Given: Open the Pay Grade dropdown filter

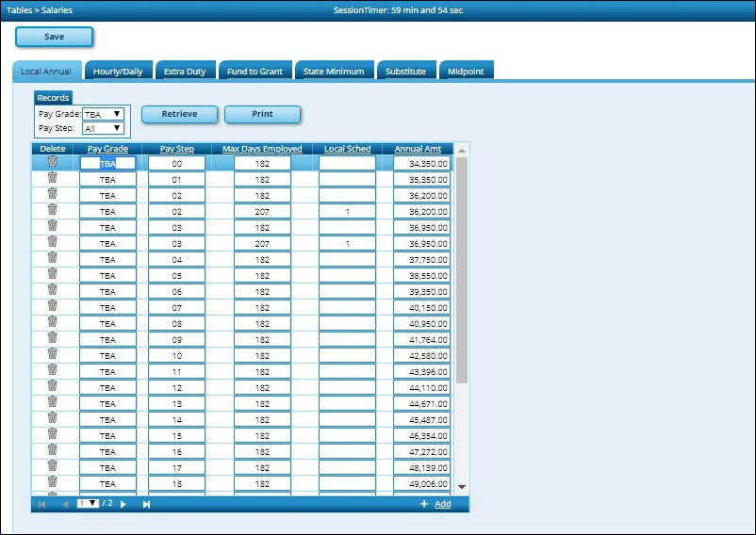Looking at the screenshot, I should (103, 114).
